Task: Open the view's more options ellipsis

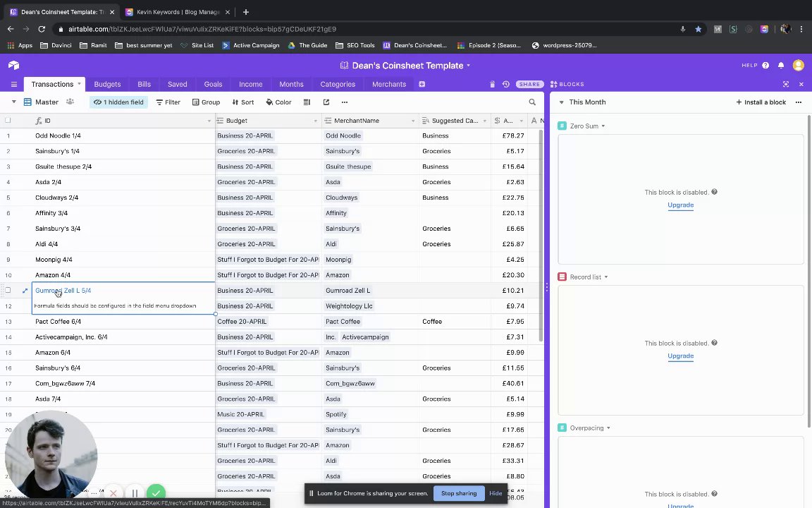Action: pyautogui.click(x=345, y=102)
